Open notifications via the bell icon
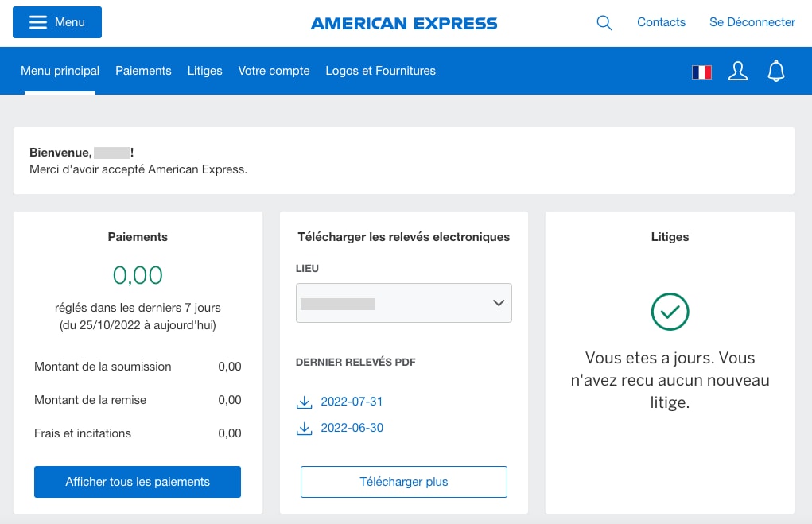The height and width of the screenshot is (524, 812). [775, 71]
